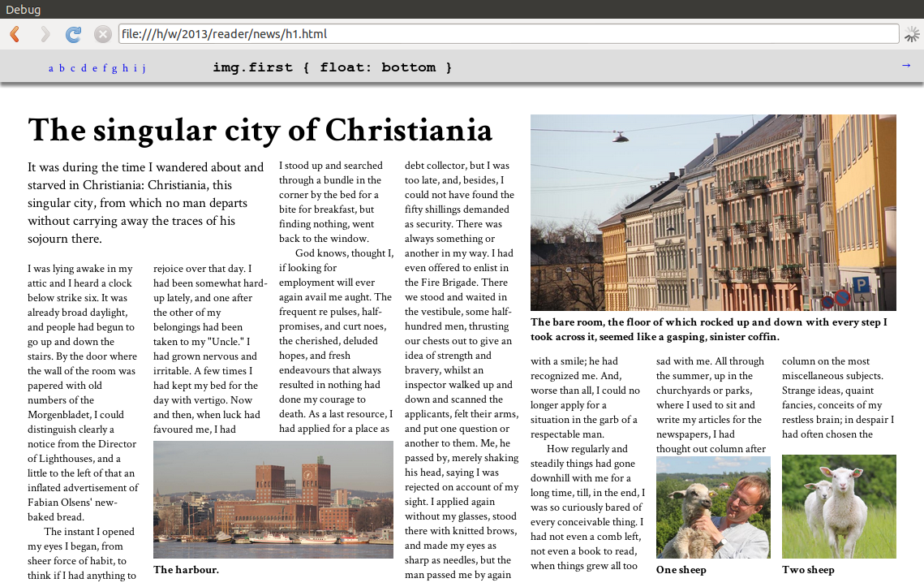Open link 'j' in navigation
Image resolution: width=924 pixels, height=587 pixels.
(x=144, y=68)
